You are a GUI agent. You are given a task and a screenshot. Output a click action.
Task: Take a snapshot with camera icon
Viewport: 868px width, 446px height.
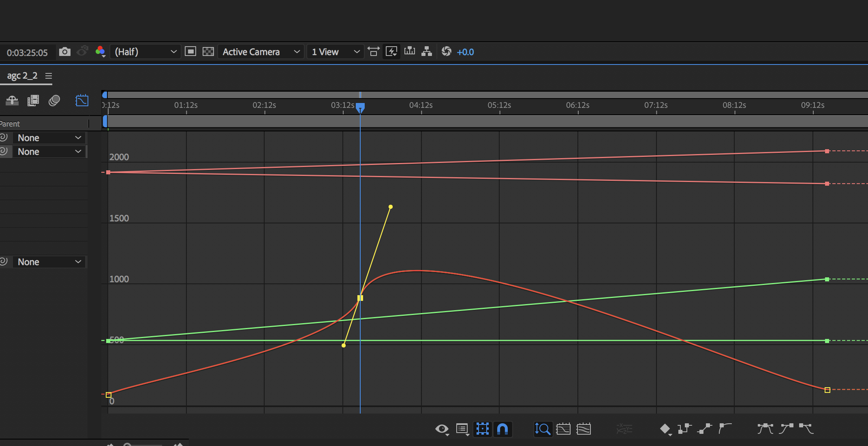click(x=64, y=52)
